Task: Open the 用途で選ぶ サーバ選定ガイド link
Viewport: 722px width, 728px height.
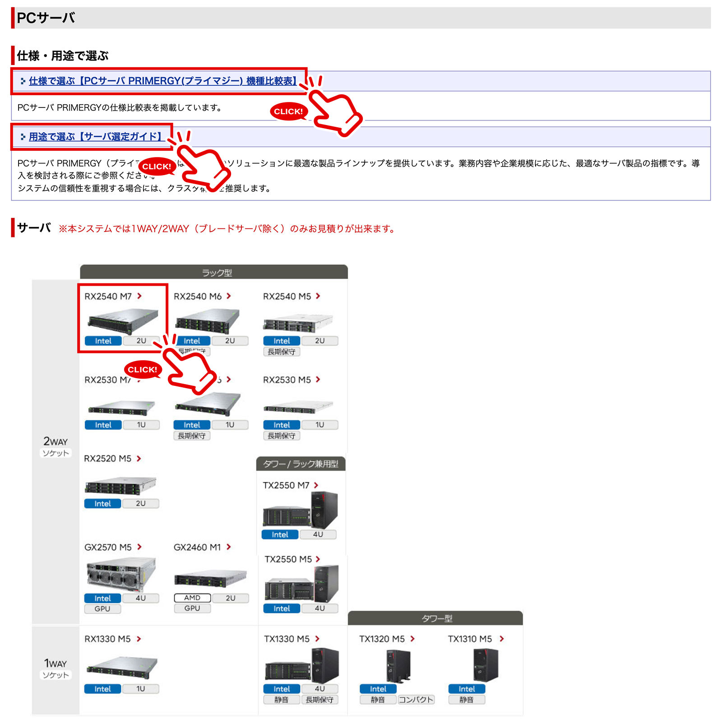Action: (95, 137)
